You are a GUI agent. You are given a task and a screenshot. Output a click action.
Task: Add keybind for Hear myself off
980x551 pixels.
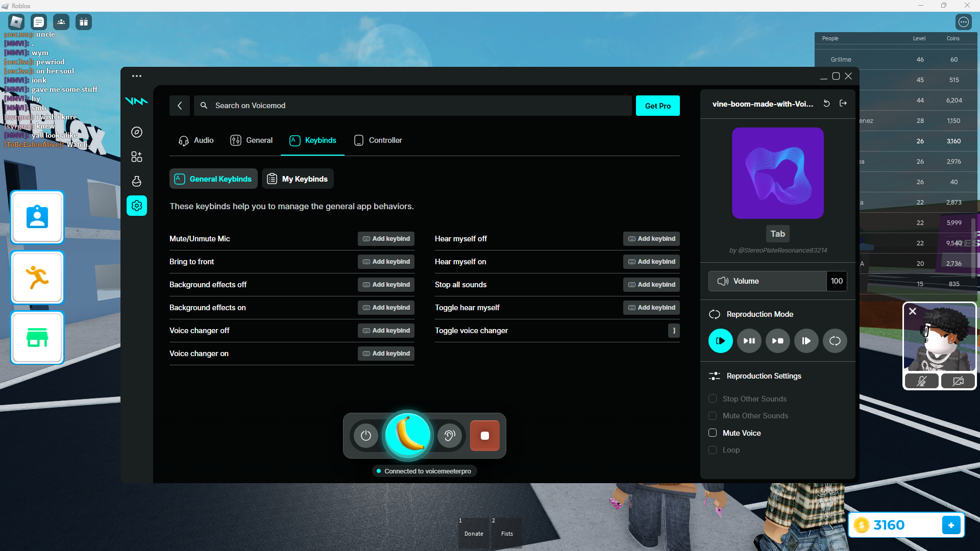coord(652,239)
